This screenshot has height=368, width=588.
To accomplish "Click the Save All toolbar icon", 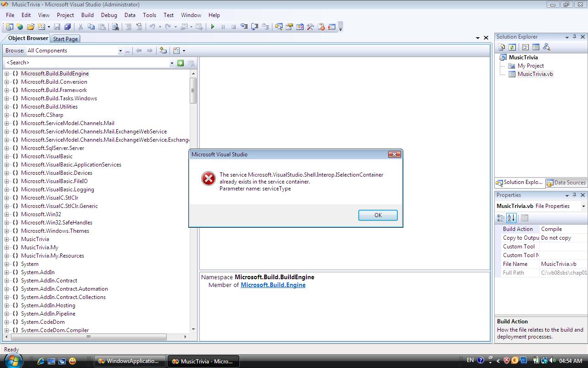I will click(68, 27).
